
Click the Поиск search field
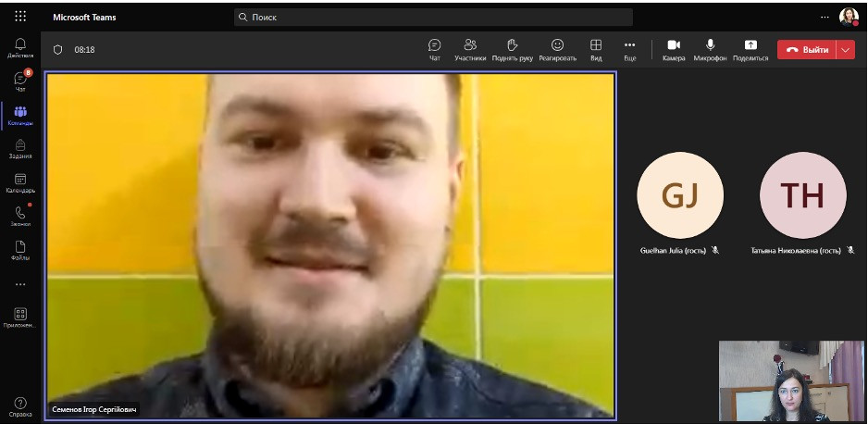click(432, 17)
